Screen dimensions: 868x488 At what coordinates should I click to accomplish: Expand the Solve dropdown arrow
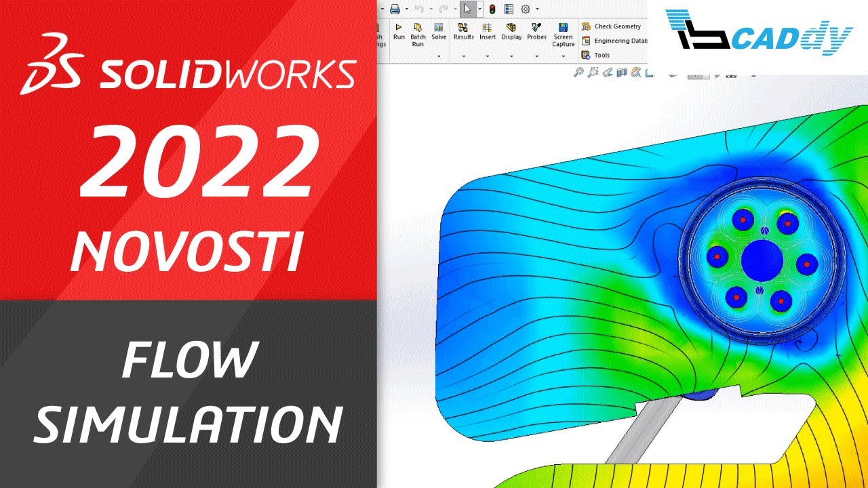pos(439,56)
